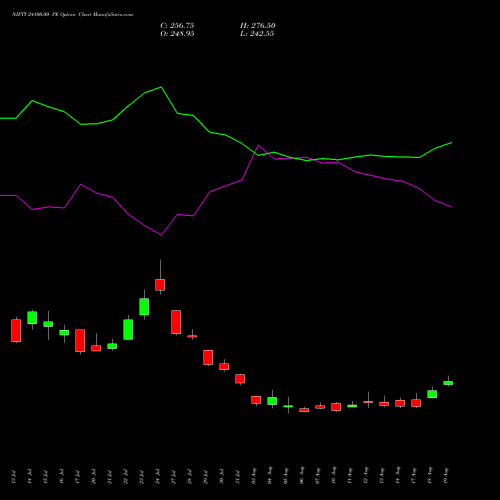Select the red candle above 17 Jul

click(80, 340)
